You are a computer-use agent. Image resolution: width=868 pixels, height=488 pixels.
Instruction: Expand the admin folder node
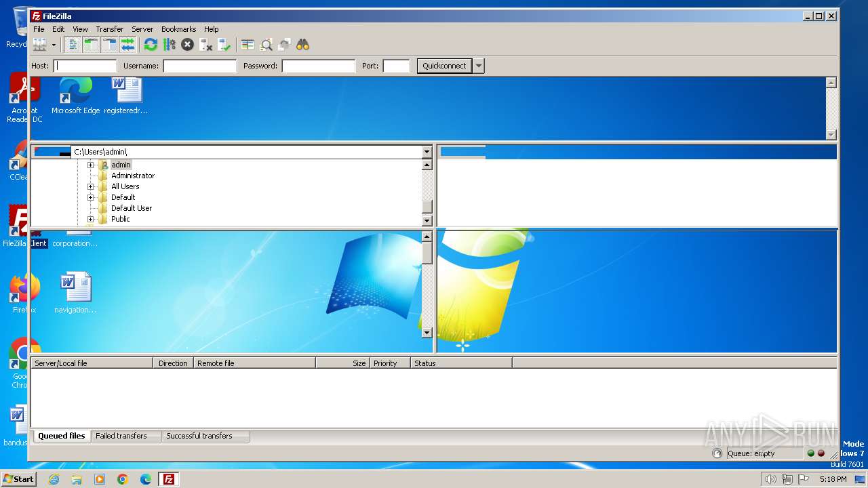90,165
